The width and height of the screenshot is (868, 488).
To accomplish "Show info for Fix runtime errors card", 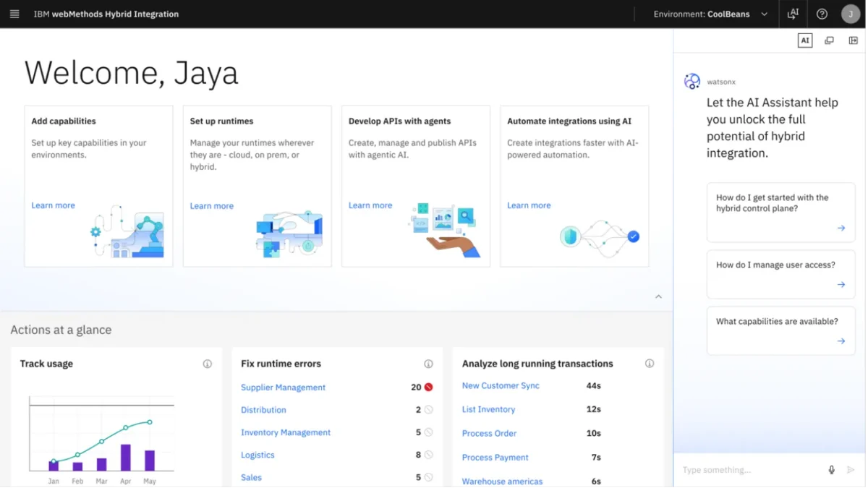I will pos(428,364).
